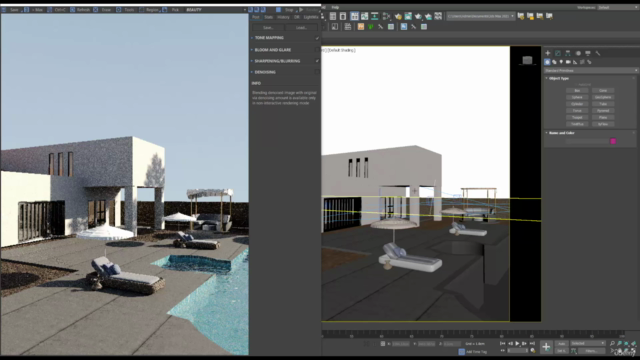Toggle the TONE MAPPING checkbox
640x360 pixels.
pyautogui.click(x=317, y=38)
